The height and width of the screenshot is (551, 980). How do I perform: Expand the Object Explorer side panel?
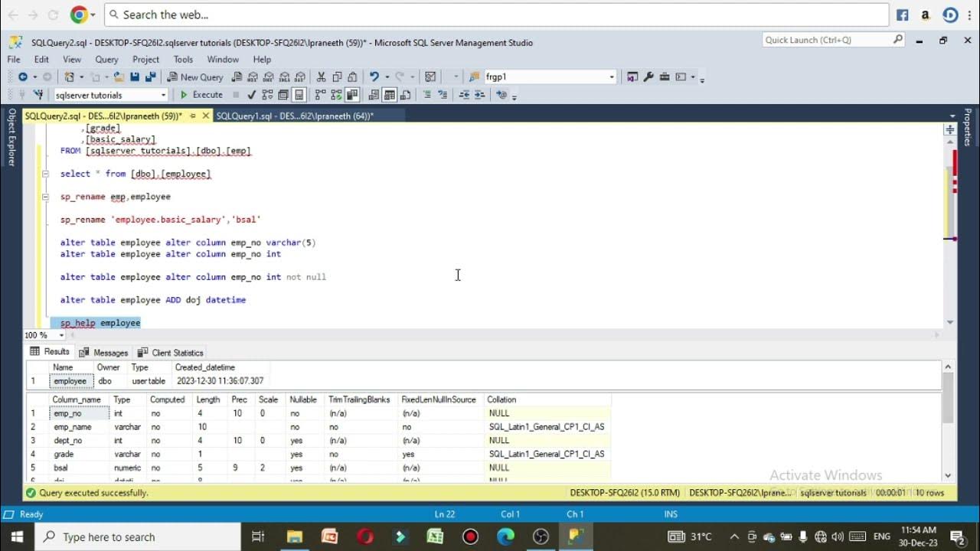click(x=11, y=137)
